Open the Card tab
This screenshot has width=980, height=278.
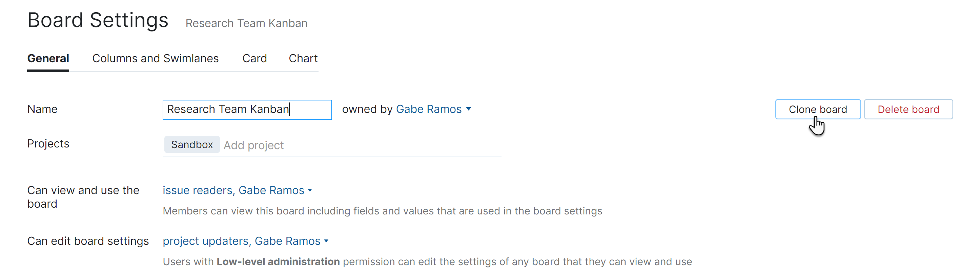(254, 59)
